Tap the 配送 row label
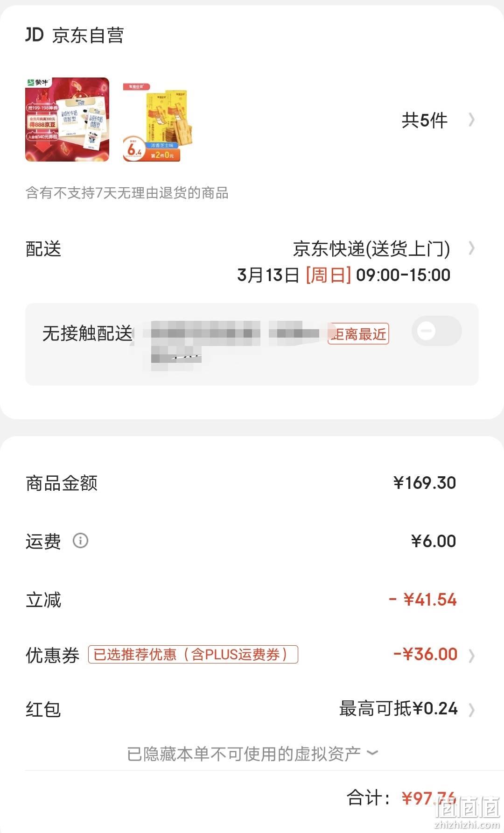The height and width of the screenshot is (833, 504). [43, 249]
